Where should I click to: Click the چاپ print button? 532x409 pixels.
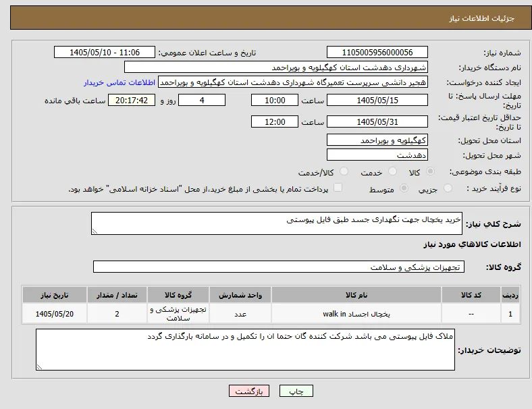point(296,391)
